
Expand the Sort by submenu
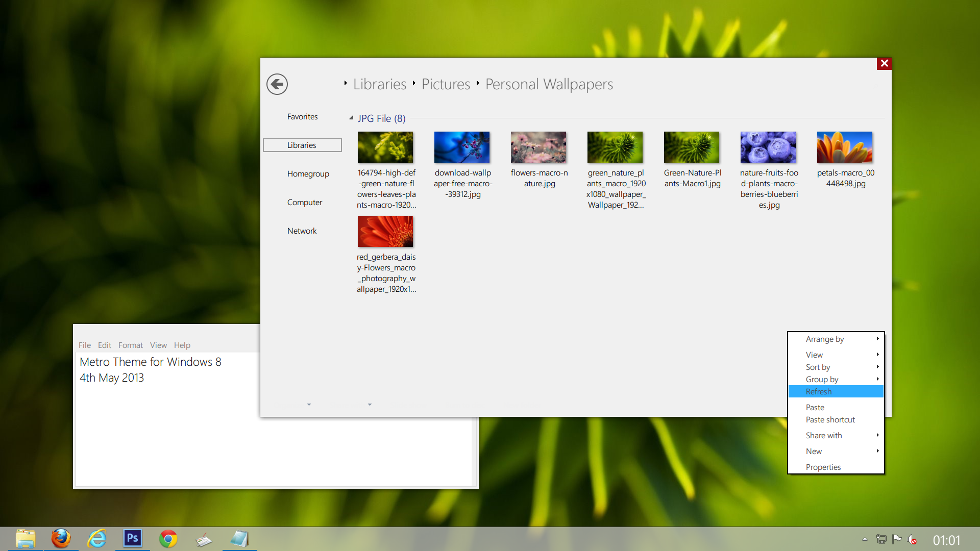pyautogui.click(x=836, y=367)
